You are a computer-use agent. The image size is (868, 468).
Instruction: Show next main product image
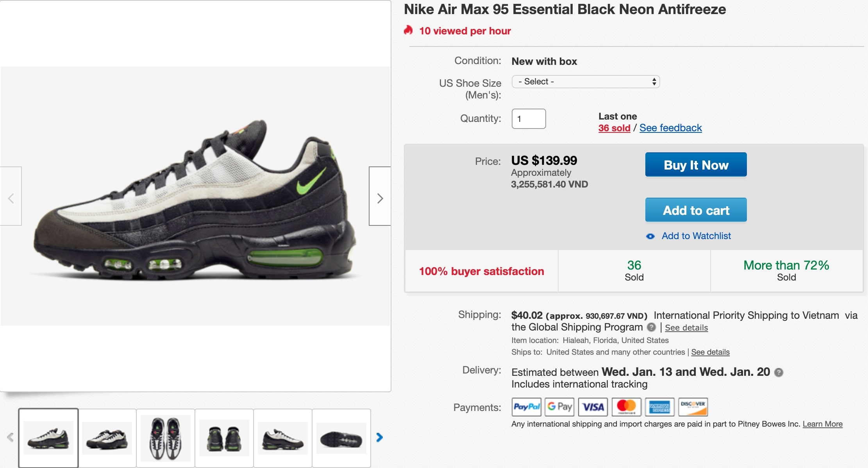tap(380, 198)
